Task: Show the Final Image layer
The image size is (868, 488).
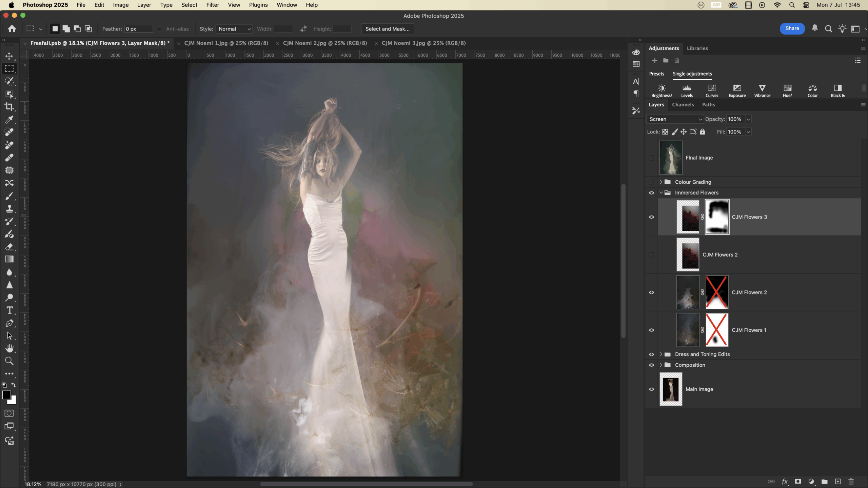Action: click(651, 158)
